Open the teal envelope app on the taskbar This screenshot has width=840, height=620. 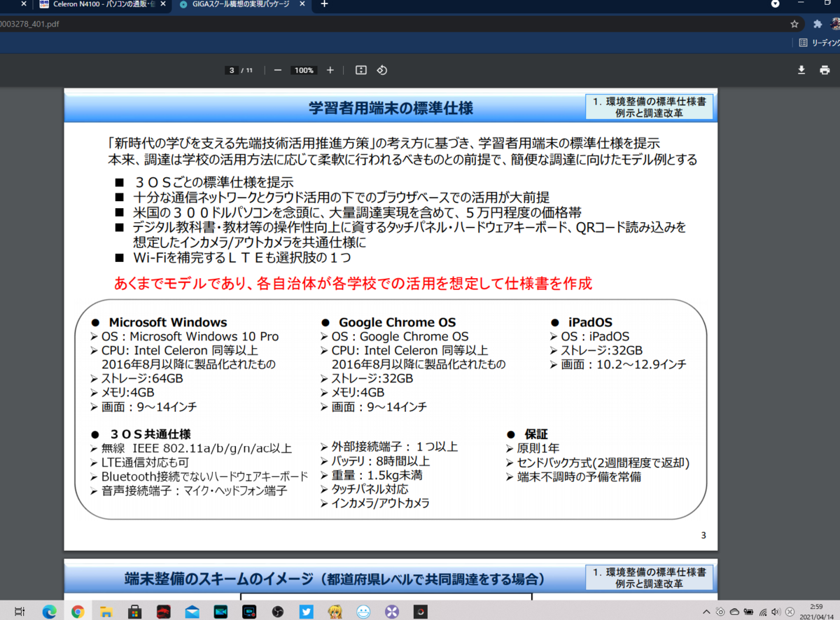tap(220, 612)
